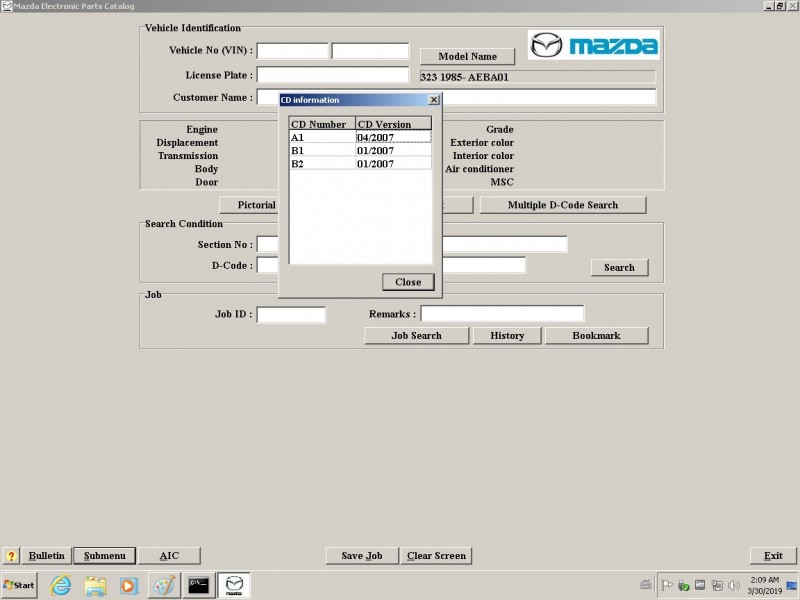The height and width of the screenshot is (600, 800).
Task: Select Mazda EPC taskbar icon
Action: tap(234, 585)
